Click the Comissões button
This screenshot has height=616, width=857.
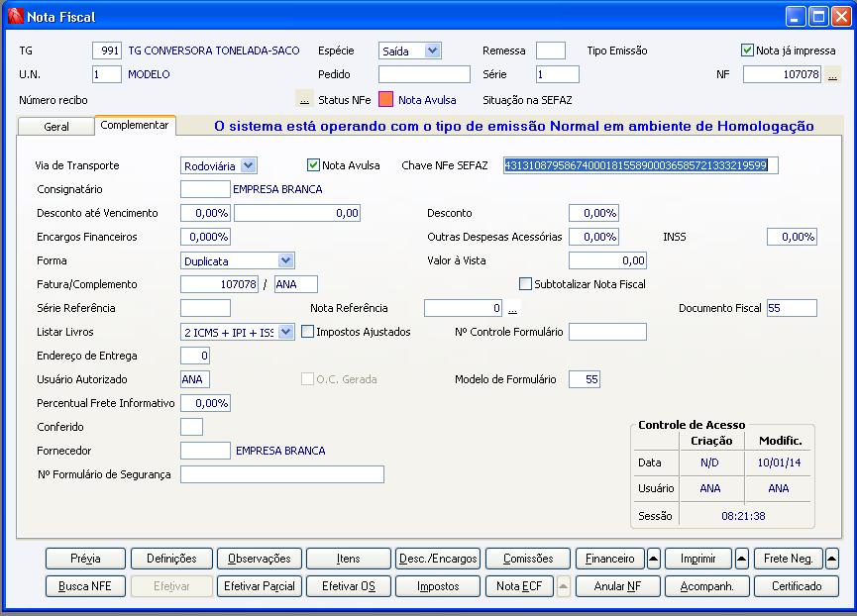pyautogui.click(x=528, y=559)
